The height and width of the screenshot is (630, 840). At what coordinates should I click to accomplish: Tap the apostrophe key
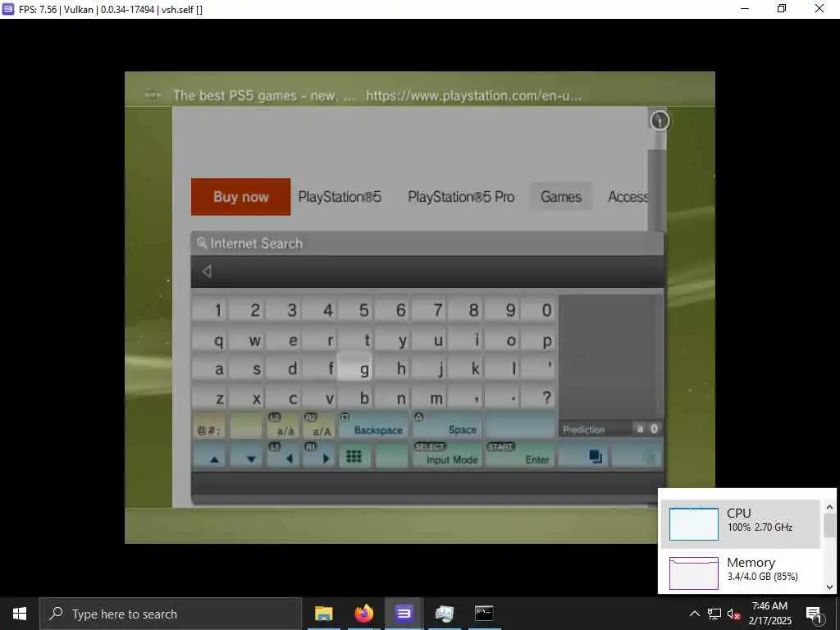538,368
